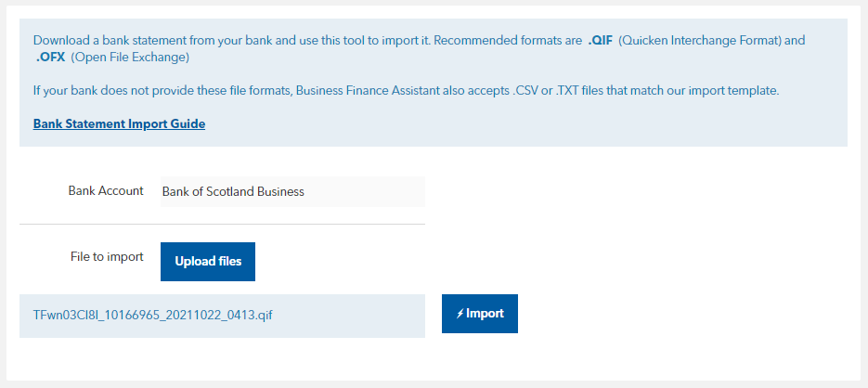Open uploaded file TFwn03CI8I_10166965_20211022_0413.qif
The height and width of the screenshot is (388, 868).
click(153, 316)
